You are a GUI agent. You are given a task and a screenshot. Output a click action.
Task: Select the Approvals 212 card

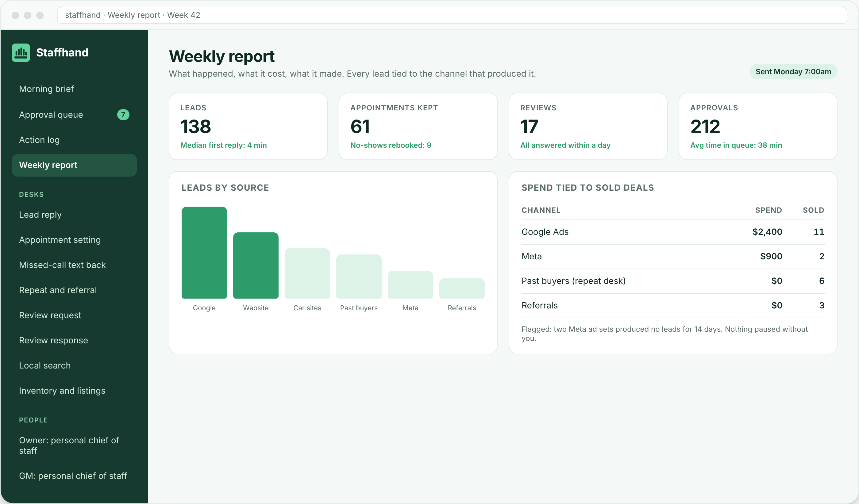758,126
